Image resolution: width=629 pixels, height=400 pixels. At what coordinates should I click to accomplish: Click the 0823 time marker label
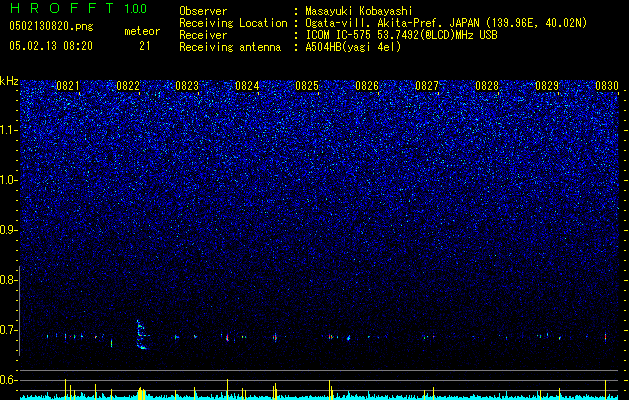[187, 86]
